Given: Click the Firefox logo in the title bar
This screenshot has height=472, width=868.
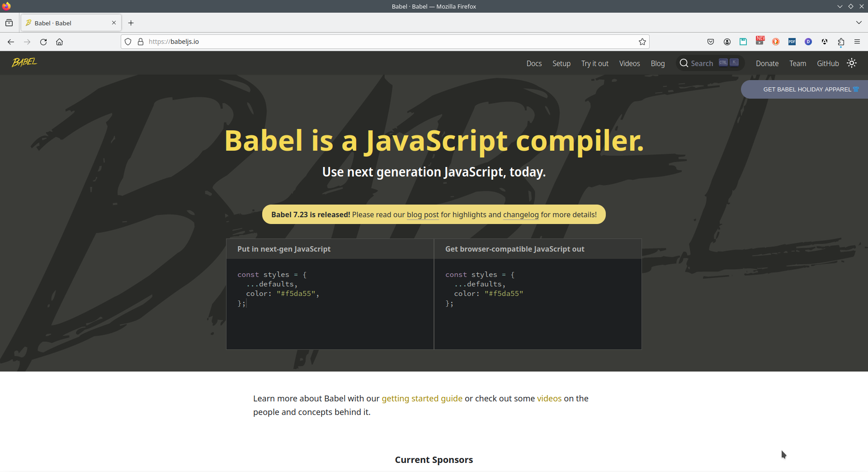Looking at the screenshot, I should click(x=6, y=6).
